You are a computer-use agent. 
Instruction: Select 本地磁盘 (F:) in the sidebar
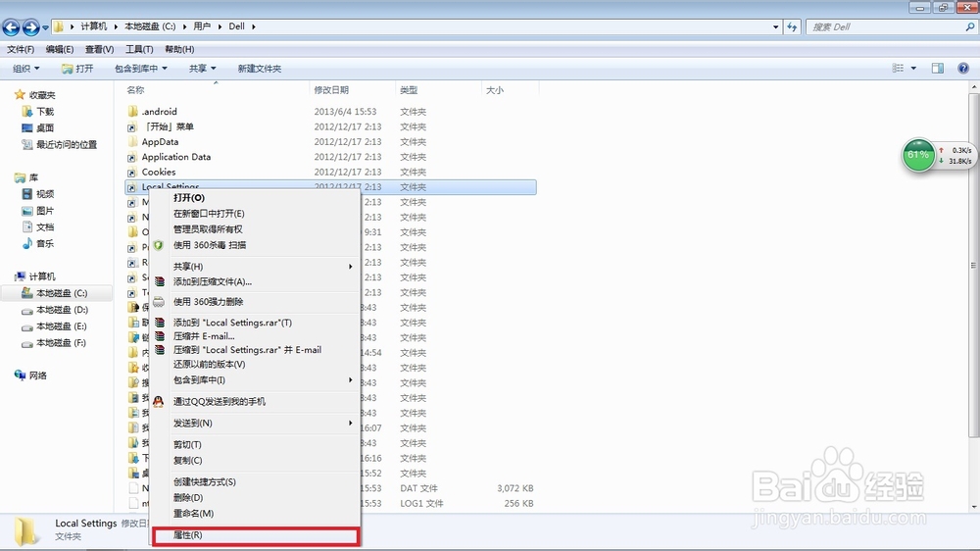pos(54,343)
